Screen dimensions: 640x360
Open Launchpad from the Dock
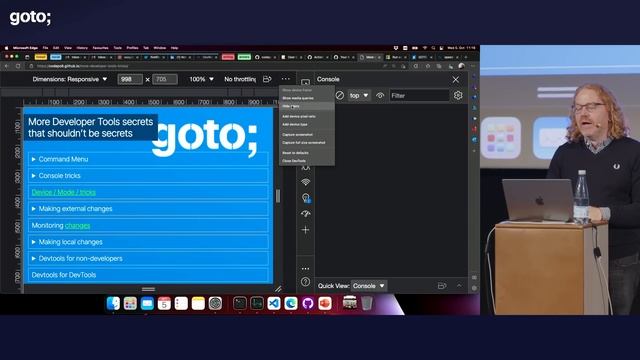[130, 303]
